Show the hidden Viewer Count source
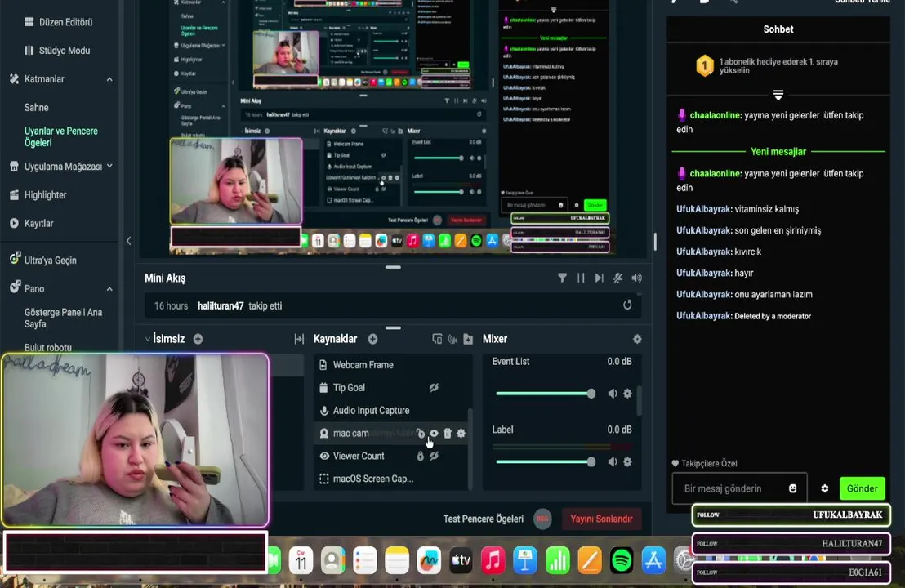905x588 pixels. 434,456
